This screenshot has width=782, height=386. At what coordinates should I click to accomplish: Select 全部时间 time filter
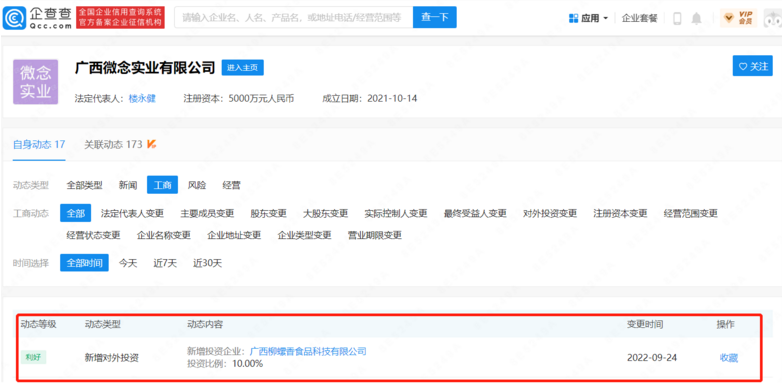84,263
